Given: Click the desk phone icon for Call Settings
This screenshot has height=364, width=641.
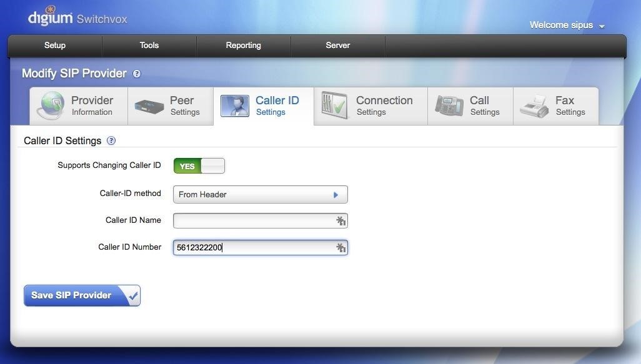Looking at the screenshot, I should click(x=449, y=106).
